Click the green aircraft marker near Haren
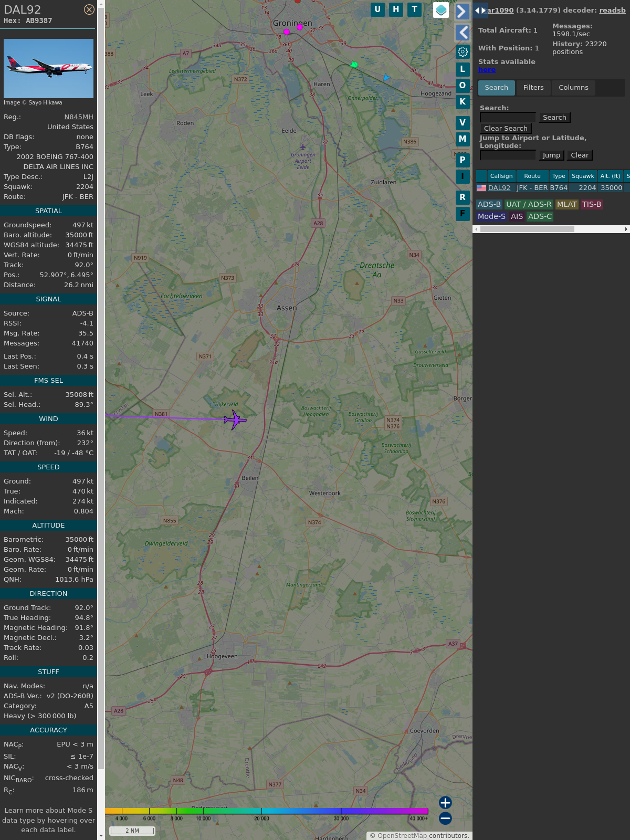This screenshot has width=630, height=840. (x=354, y=65)
